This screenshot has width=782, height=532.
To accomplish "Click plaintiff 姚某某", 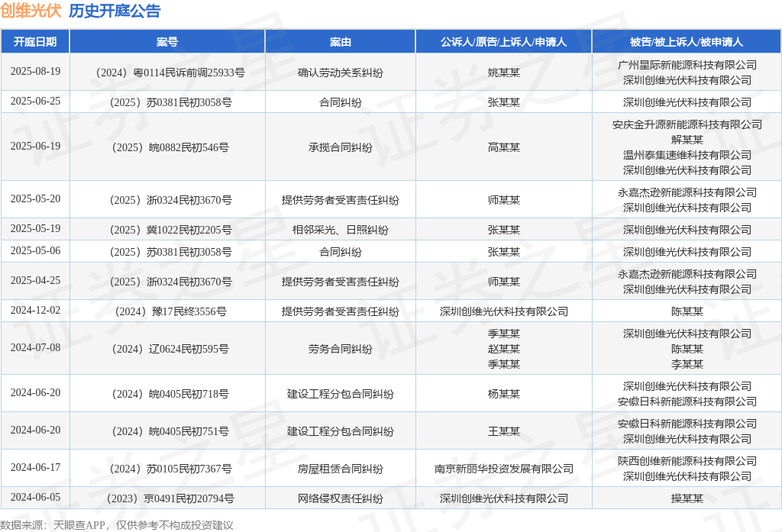I will tap(504, 73).
